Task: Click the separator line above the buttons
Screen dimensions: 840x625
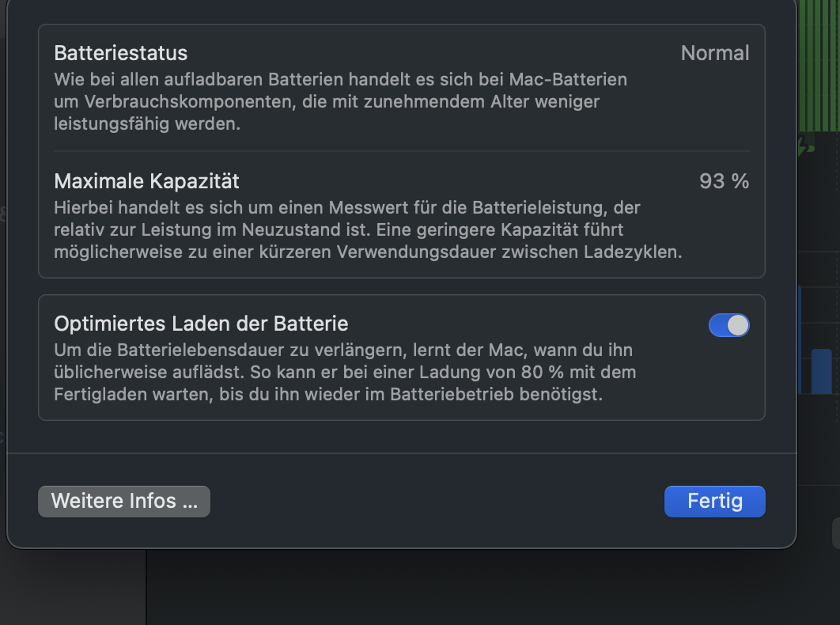Action: pyautogui.click(x=402, y=453)
